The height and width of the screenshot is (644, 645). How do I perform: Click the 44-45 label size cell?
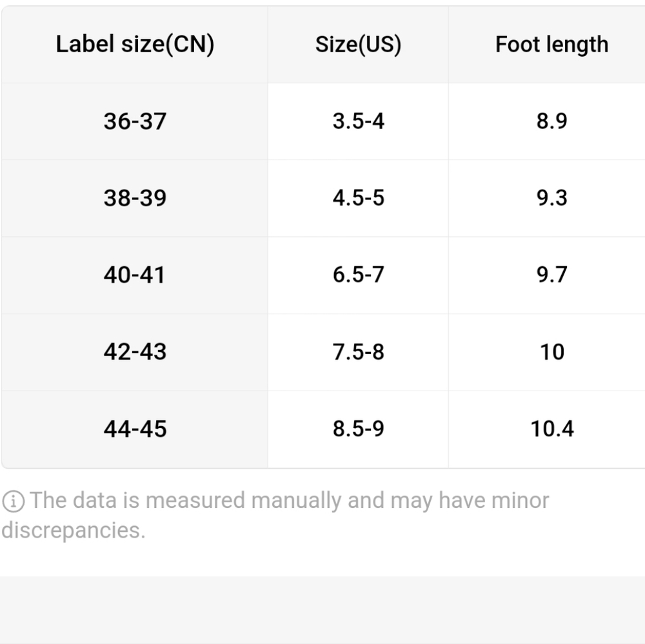coord(135,429)
